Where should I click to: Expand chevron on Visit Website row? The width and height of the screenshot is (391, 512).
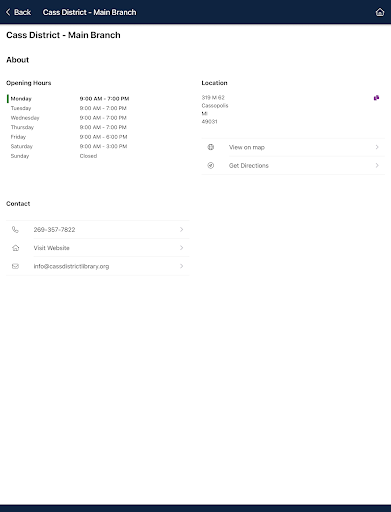click(x=182, y=248)
